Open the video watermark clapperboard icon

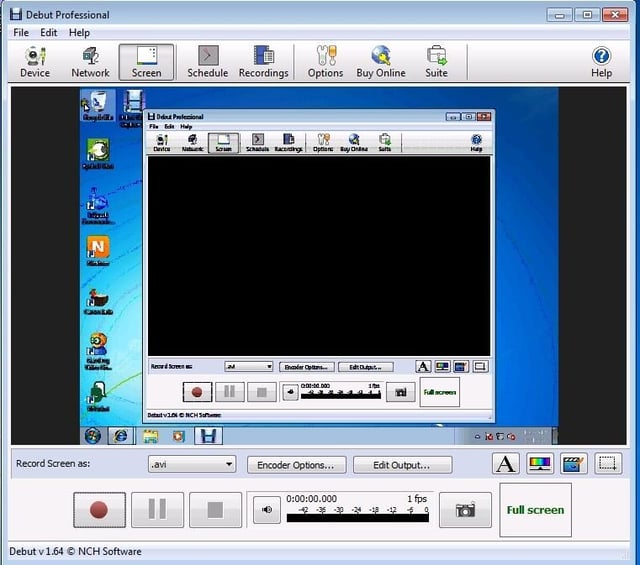[573, 464]
